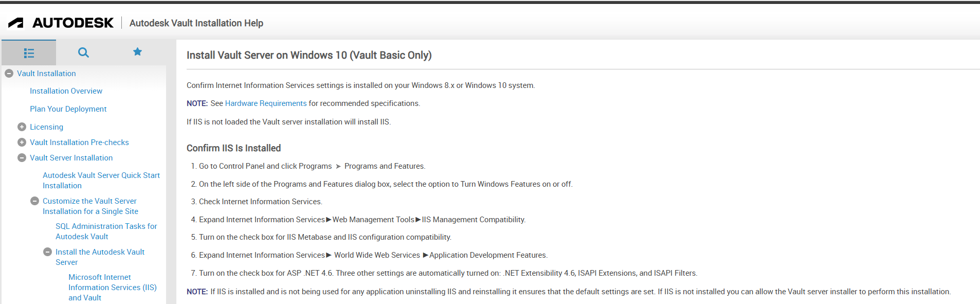Open Favorites using the star icon

pyautogui.click(x=137, y=51)
